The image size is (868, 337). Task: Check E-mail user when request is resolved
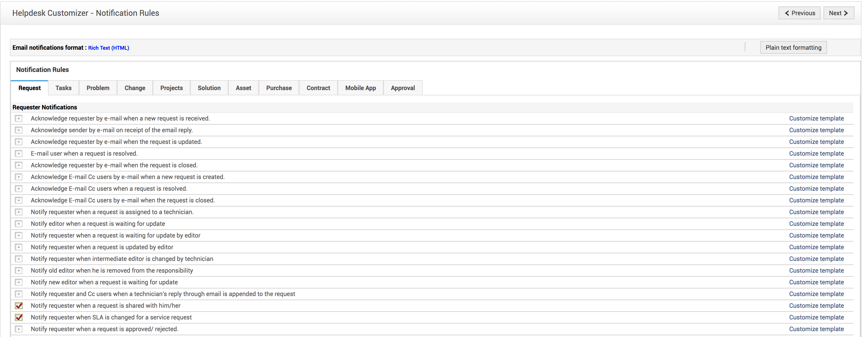tap(19, 154)
